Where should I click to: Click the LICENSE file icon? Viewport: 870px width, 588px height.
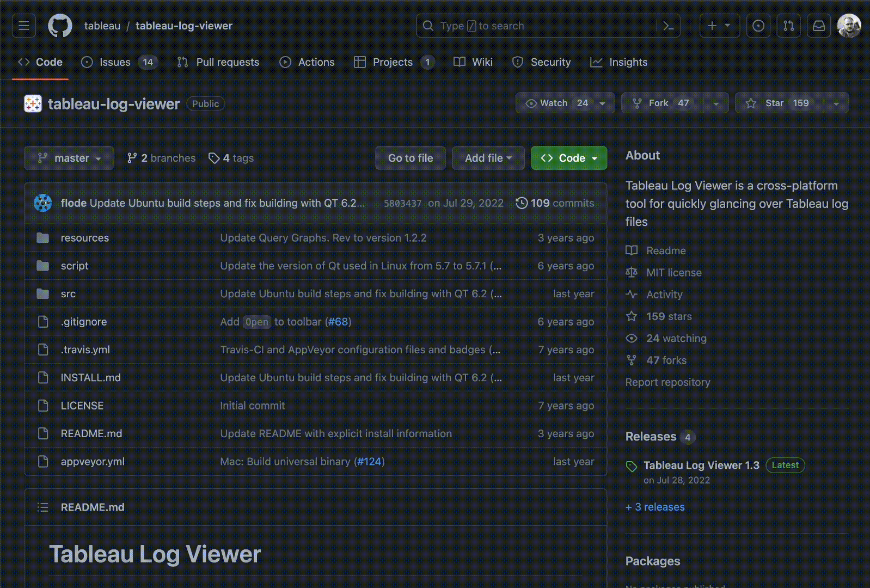coord(43,406)
